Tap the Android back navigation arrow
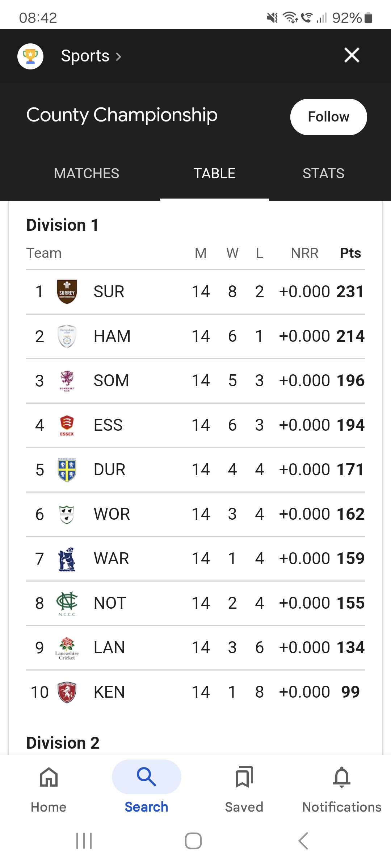The height and width of the screenshot is (868, 391). pos(303,841)
